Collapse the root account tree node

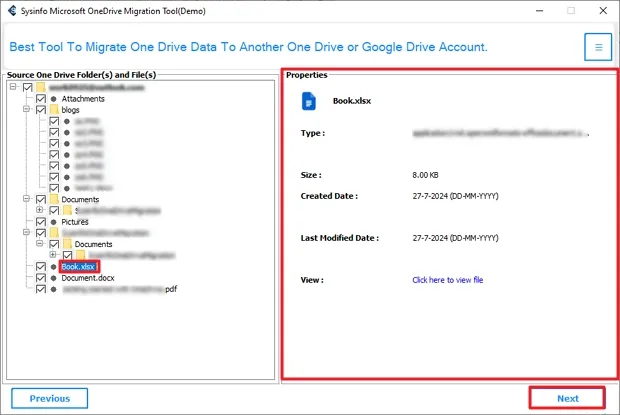[x=12, y=88]
